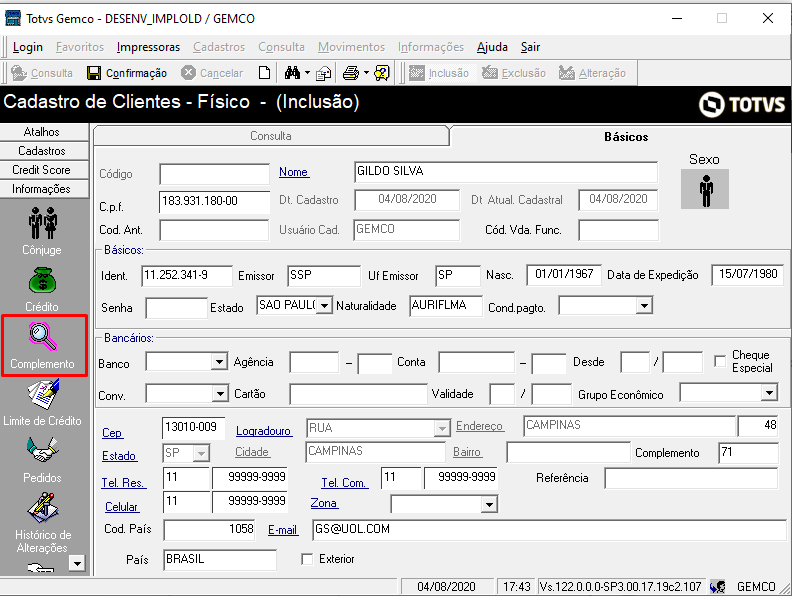Open the Limite de Crédito icon
Viewport: 792px width, 596px height.
tap(43, 394)
